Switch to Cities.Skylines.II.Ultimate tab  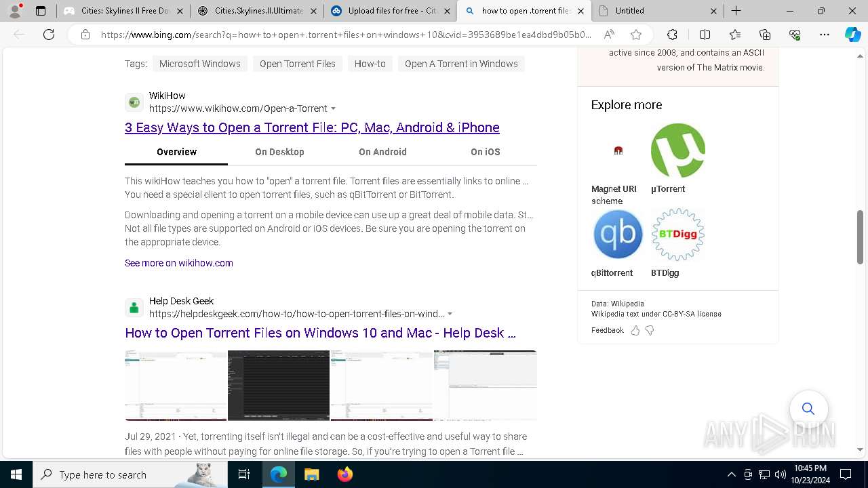click(x=258, y=11)
